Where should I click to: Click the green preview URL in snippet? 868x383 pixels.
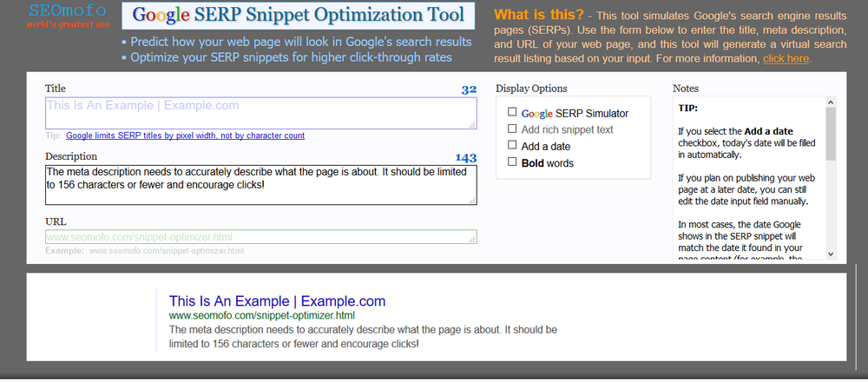click(262, 315)
